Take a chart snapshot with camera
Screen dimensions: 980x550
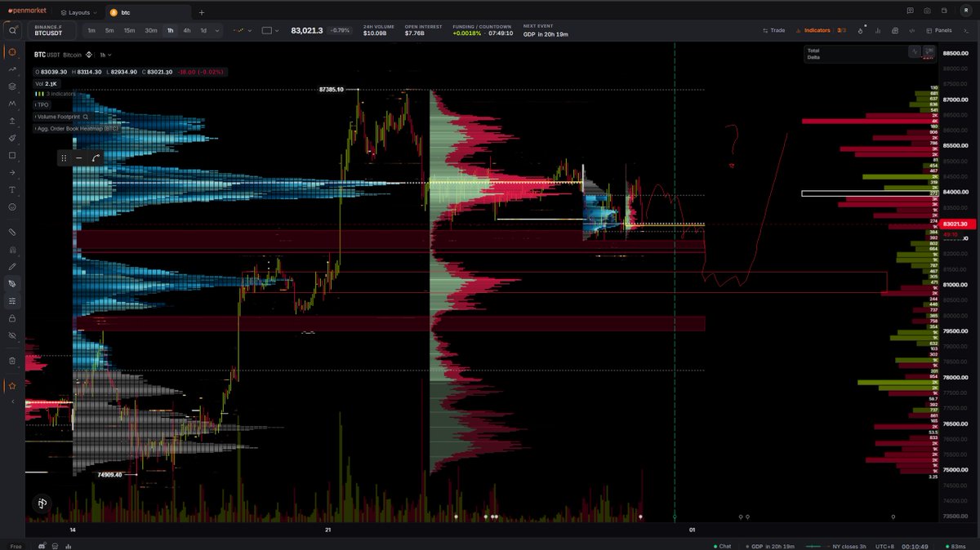pos(927,11)
